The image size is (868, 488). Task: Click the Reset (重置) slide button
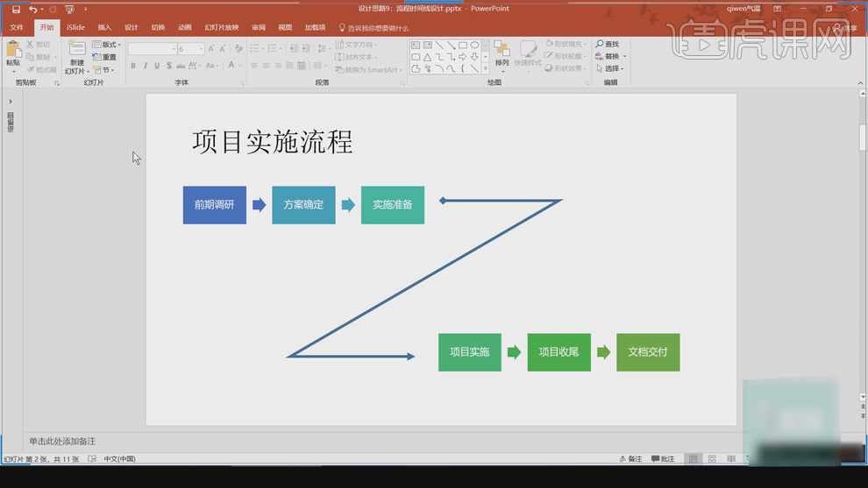point(104,57)
